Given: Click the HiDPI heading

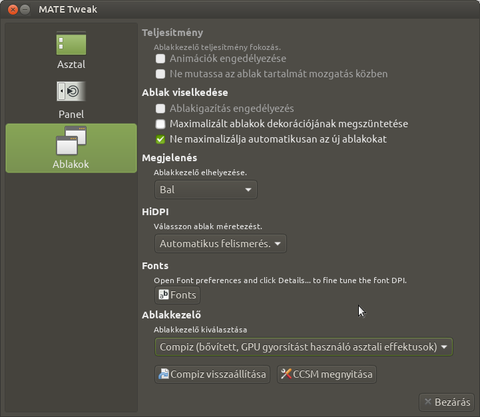Looking at the screenshot, I should coord(155,212).
